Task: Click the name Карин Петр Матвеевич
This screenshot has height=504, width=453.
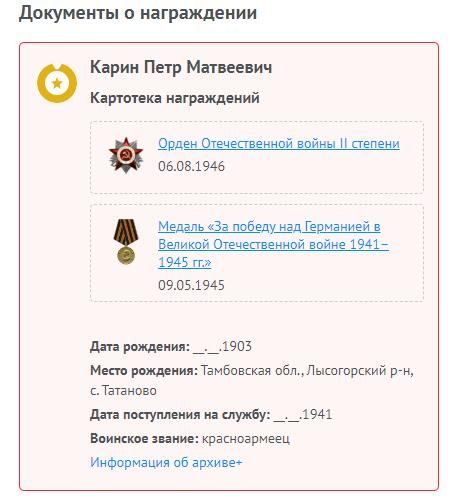Action: coord(181,67)
